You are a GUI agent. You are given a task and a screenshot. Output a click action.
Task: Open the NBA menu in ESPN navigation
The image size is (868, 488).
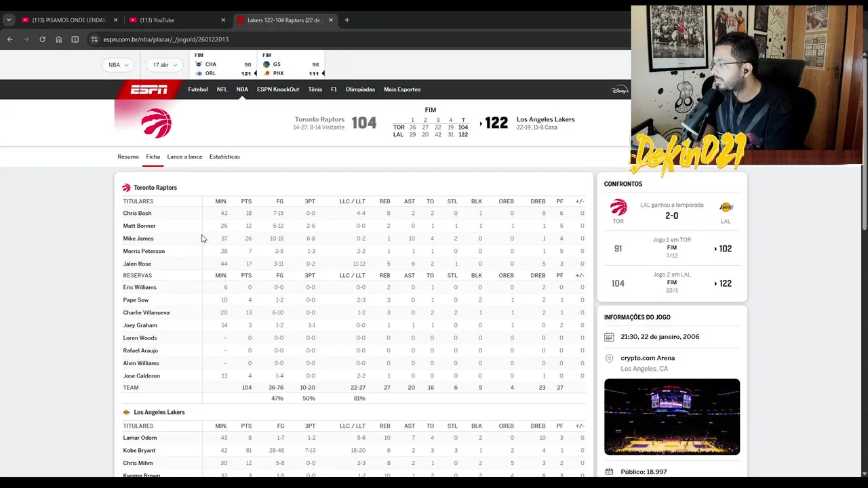pos(242,89)
